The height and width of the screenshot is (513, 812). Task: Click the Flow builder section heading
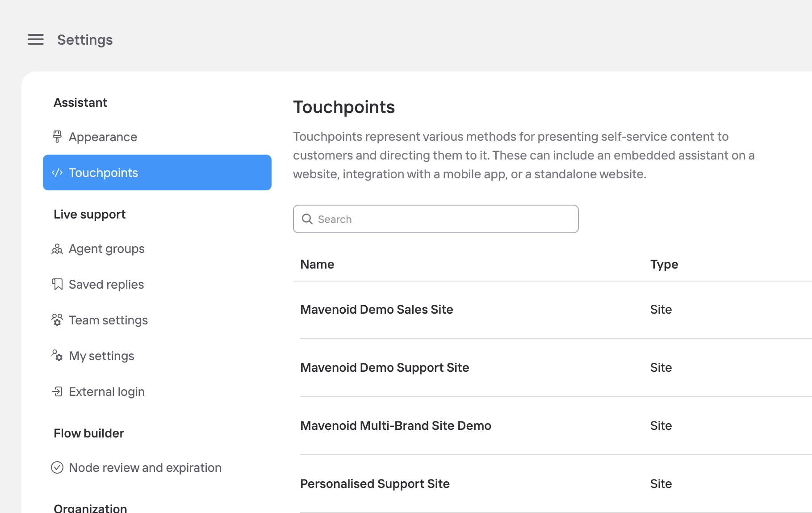(89, 433)
